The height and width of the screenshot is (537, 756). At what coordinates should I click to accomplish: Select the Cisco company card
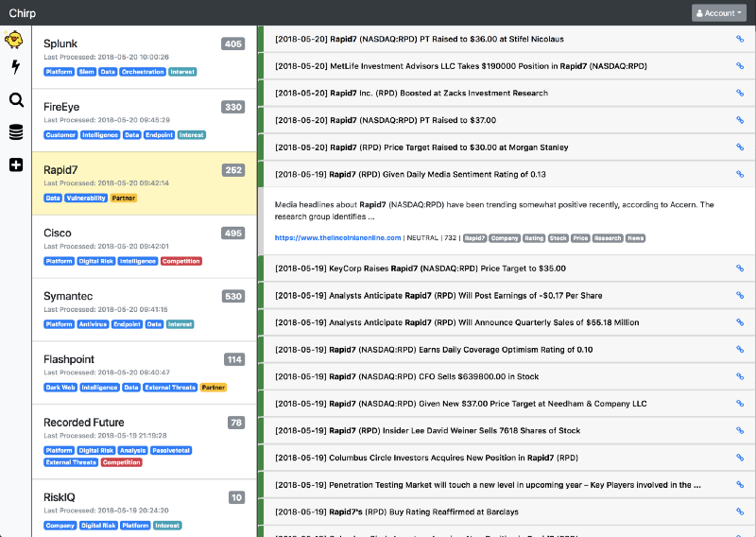[145, 247]
